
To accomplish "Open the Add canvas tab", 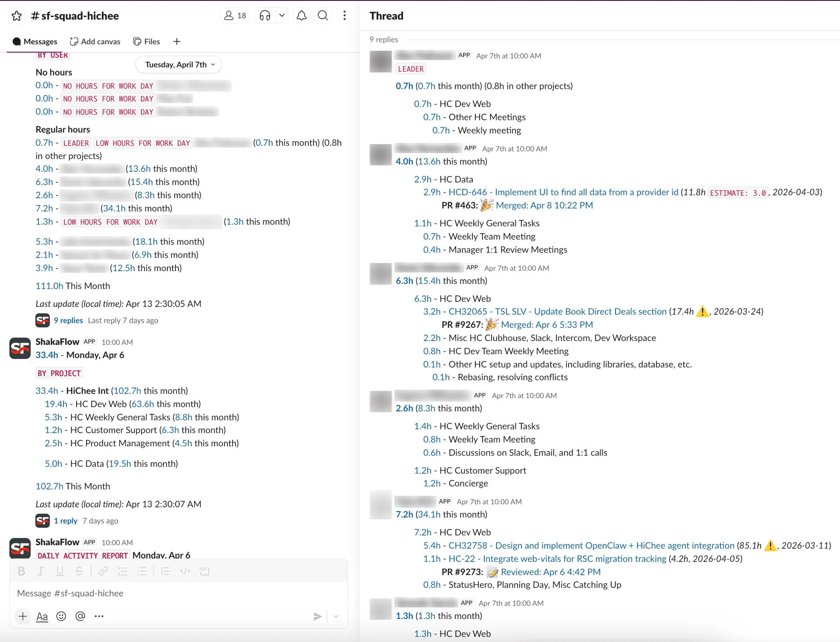I will (95, 41).
